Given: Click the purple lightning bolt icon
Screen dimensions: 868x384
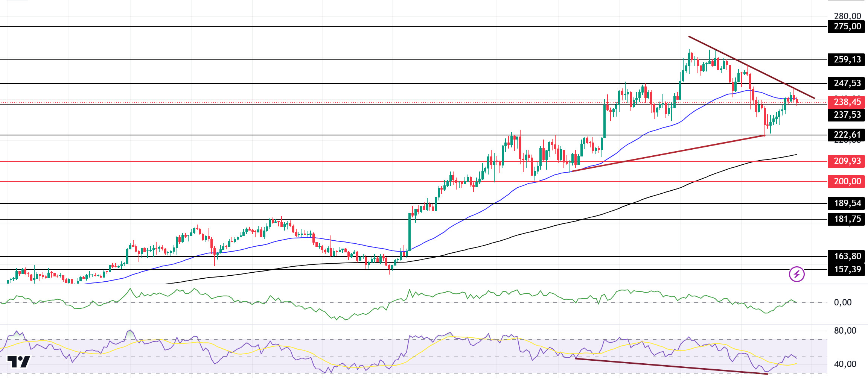Looking at the screenshot, I should [796, 274].
